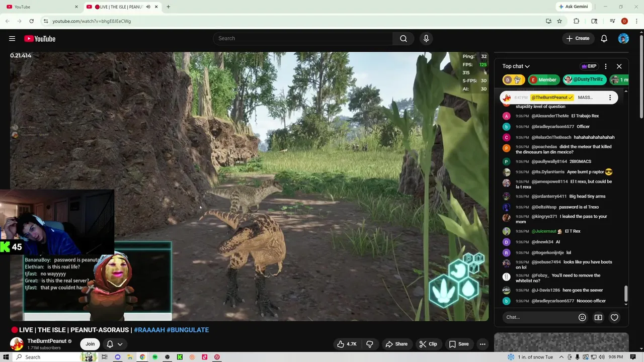Image resolution: width=644 pixels, height=362 pixels.
Task: Open the Chrome extensions puzzle icon
Action: point(577,21)
